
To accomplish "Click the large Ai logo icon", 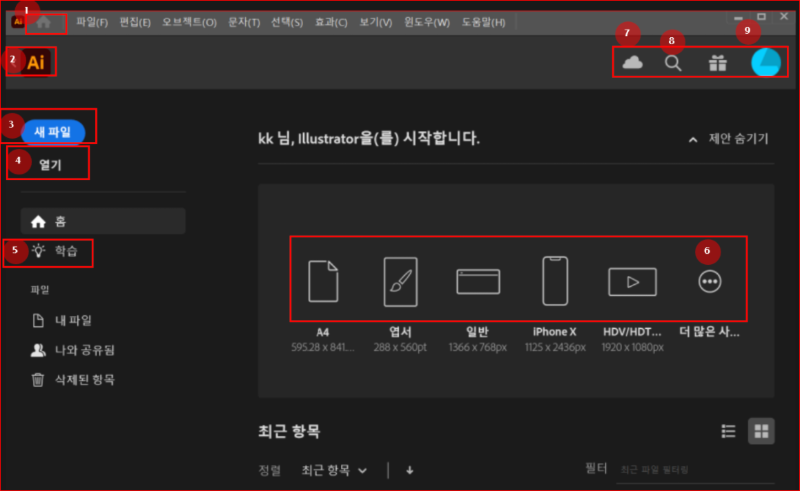I will click(36, 62).
